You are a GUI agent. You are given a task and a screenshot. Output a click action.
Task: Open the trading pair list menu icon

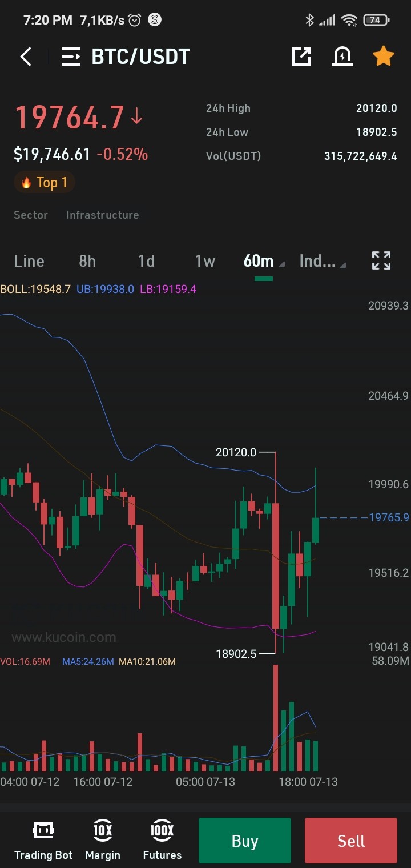71,57
